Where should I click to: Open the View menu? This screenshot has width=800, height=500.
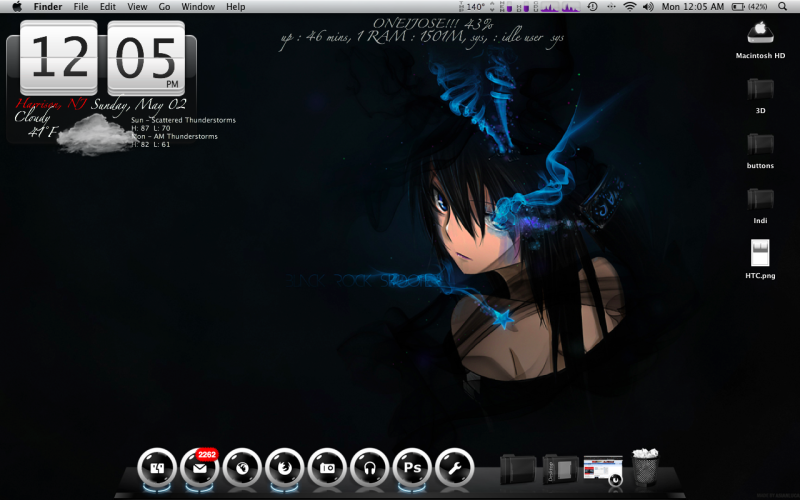click(137, 7)
